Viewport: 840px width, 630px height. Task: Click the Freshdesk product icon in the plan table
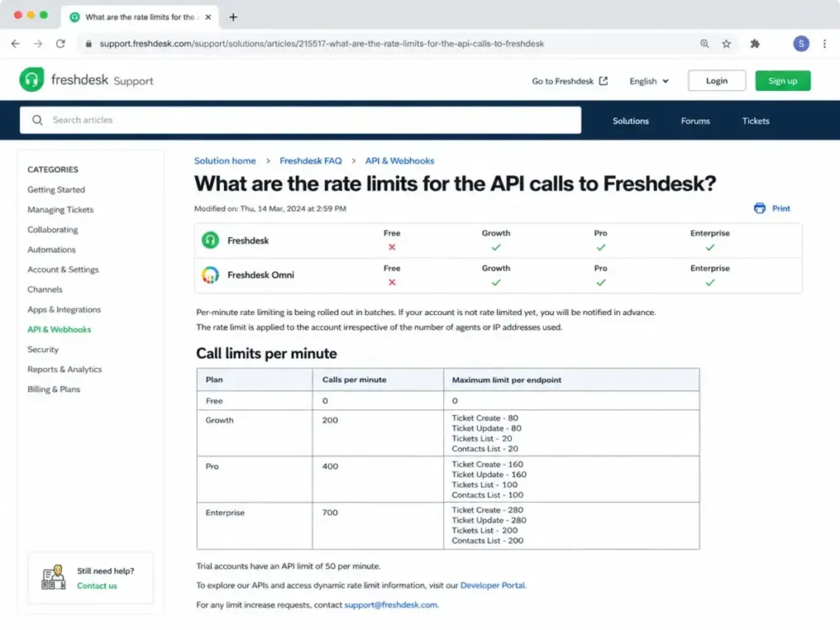[211, 240]
